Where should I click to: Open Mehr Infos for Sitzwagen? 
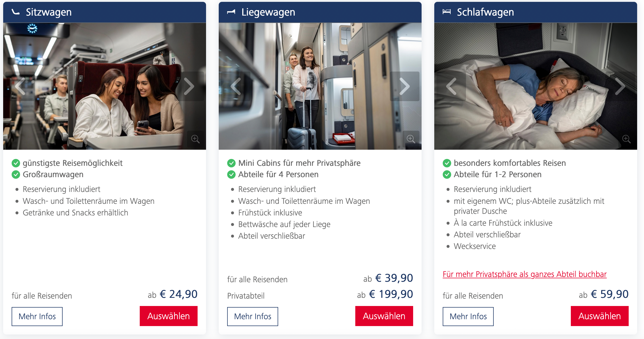click(x=37, y=316)
